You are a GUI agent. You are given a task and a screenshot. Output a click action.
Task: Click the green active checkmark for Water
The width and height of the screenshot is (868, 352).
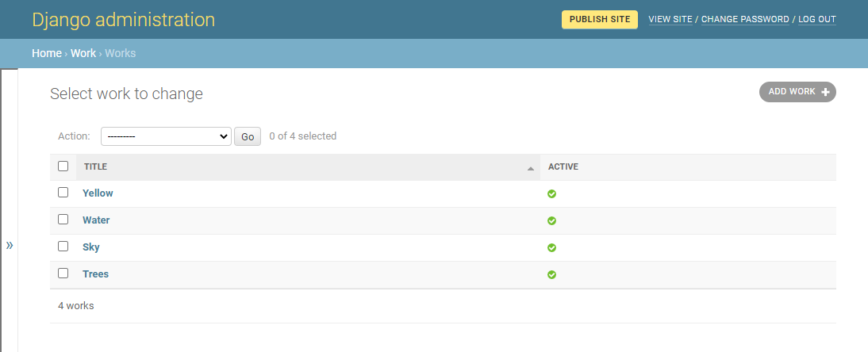(551, 220)
